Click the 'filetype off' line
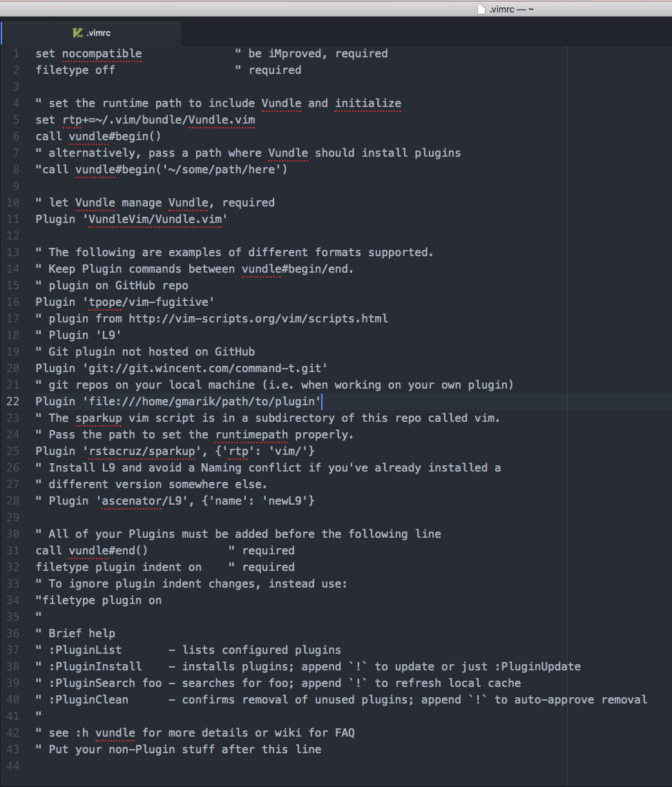 click(x=75, y=70)
